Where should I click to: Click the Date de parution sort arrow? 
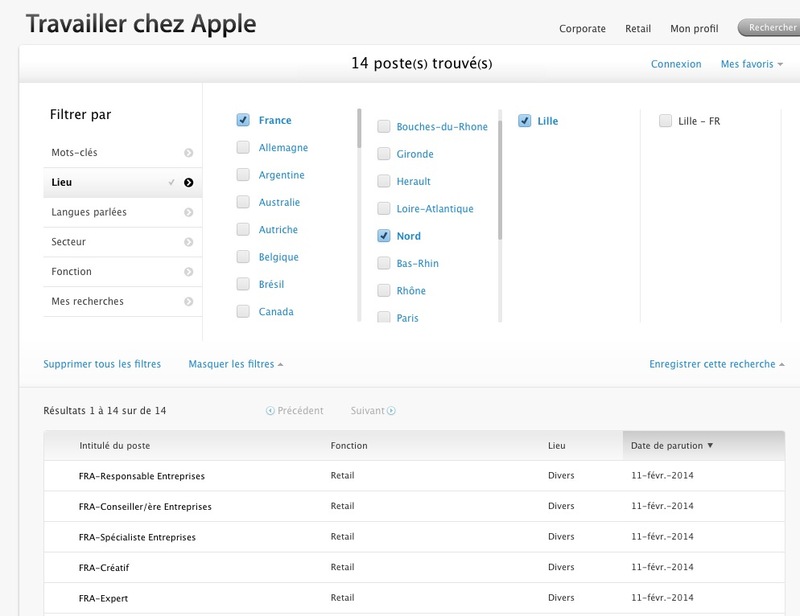tap(710, 446)
